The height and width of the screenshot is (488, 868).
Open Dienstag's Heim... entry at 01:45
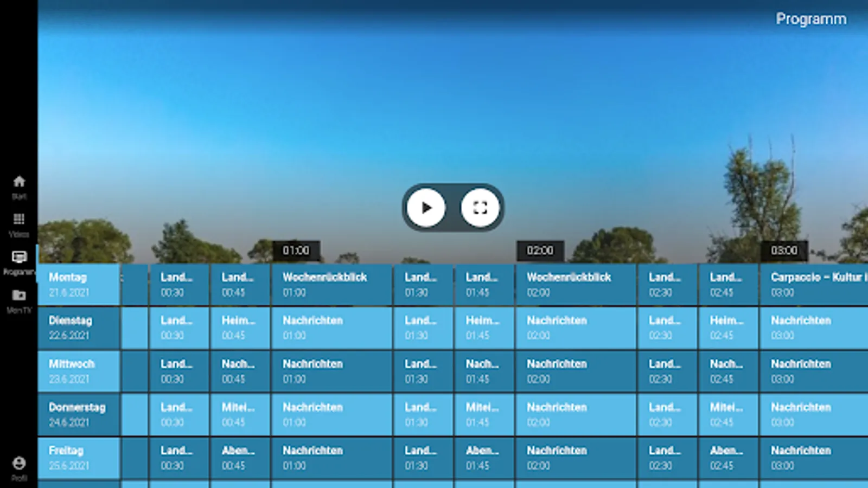click(484, 328)
